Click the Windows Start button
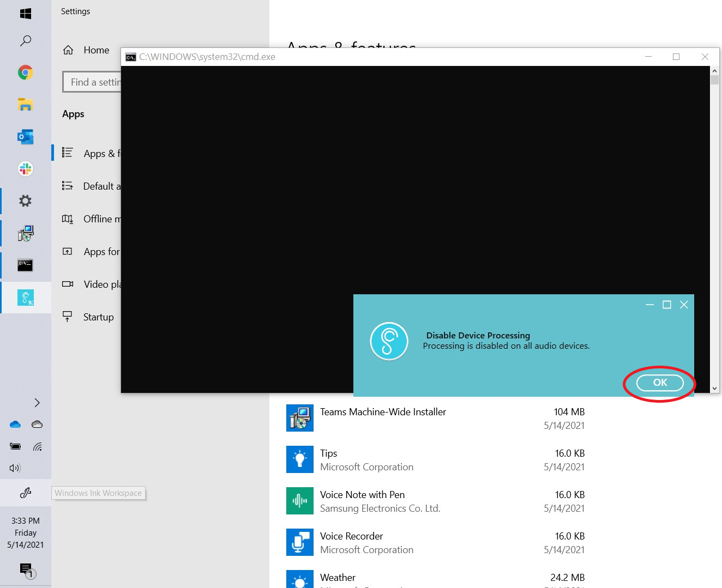The image size is (722, 588). click(x=25, y=14)
